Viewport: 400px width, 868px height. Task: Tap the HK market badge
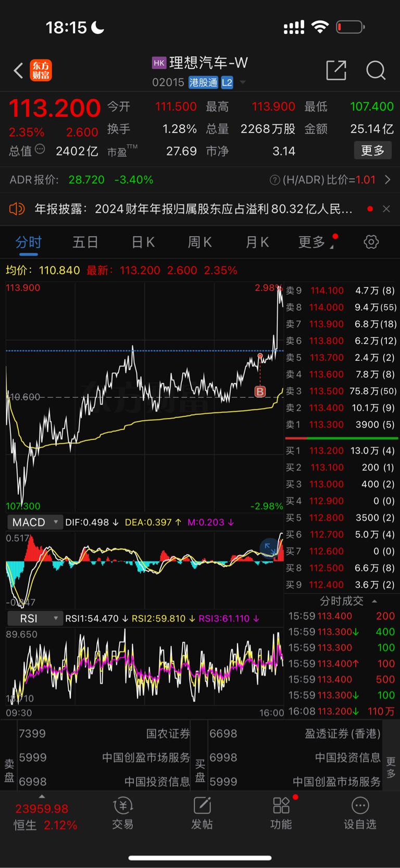click(x=159, y=63)
